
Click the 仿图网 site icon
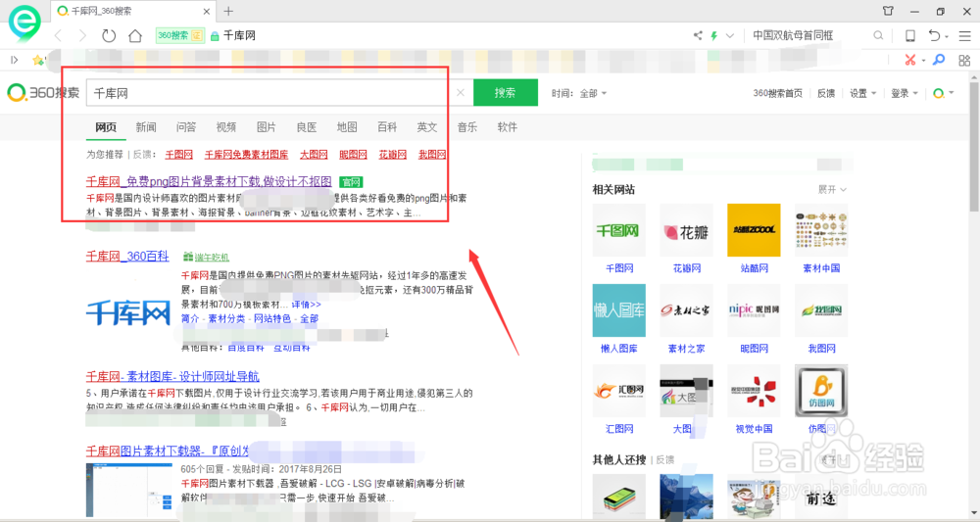[x=821, y=391]
